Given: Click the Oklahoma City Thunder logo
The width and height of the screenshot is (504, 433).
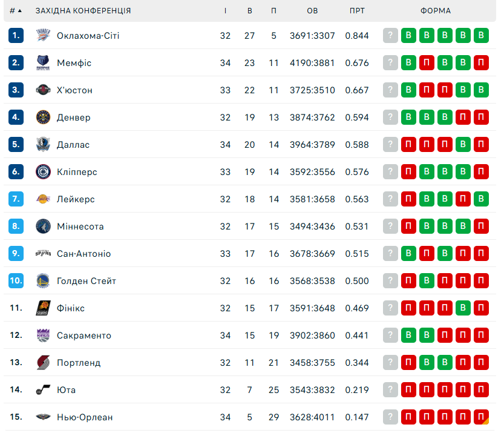Looking at the screenshot, I should (43, 35).
